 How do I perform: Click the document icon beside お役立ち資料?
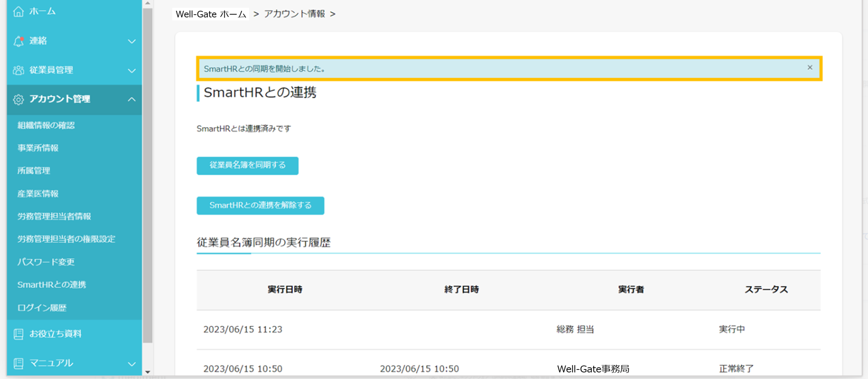(x=18, y=334)
